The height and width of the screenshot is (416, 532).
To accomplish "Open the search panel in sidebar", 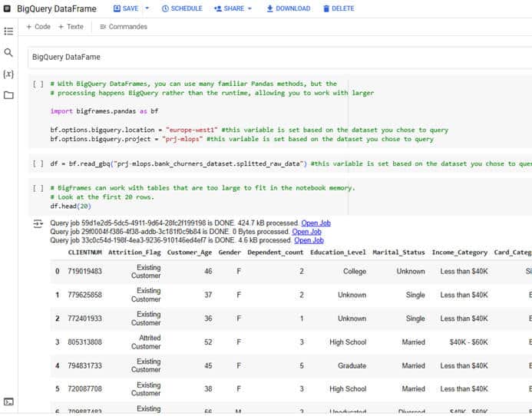I will pyautogui.click(x=8, y=53).
